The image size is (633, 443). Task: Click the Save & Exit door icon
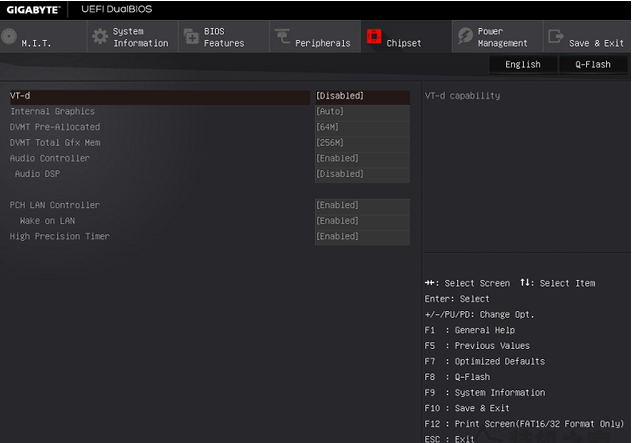click(556, 36)
